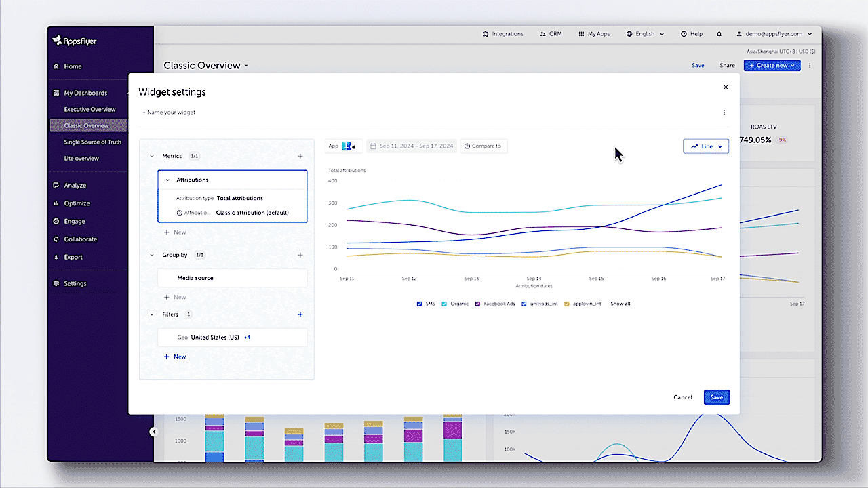
Task: Select the app icon selector
Action: point(348,146)
